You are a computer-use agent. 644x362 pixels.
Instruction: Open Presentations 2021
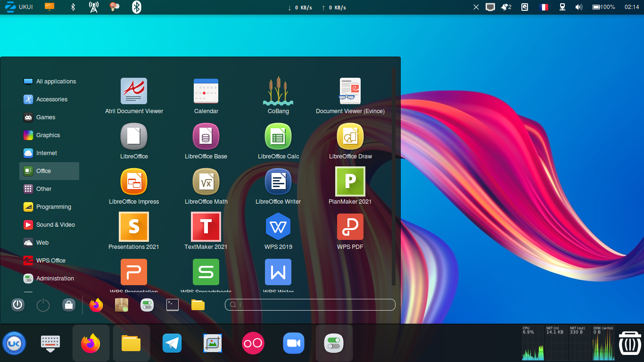(x=134, y=231)
